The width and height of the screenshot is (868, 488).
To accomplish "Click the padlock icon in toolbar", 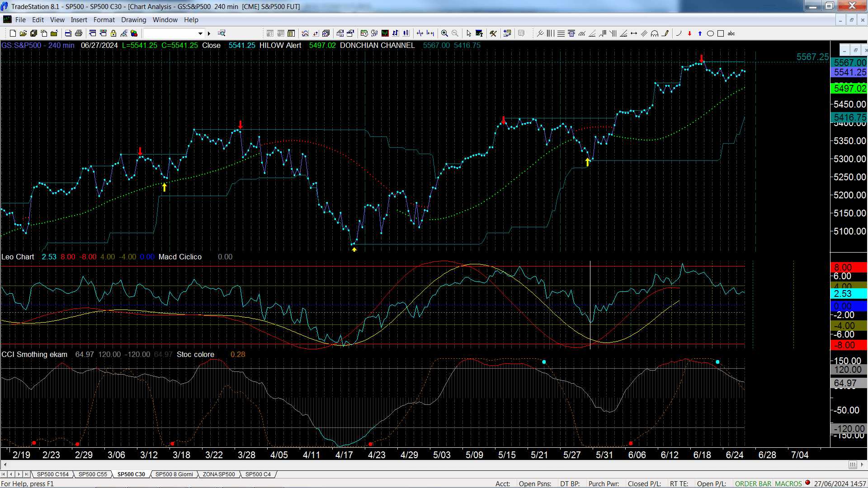I will pyautogui.click(x=113, y=33).
